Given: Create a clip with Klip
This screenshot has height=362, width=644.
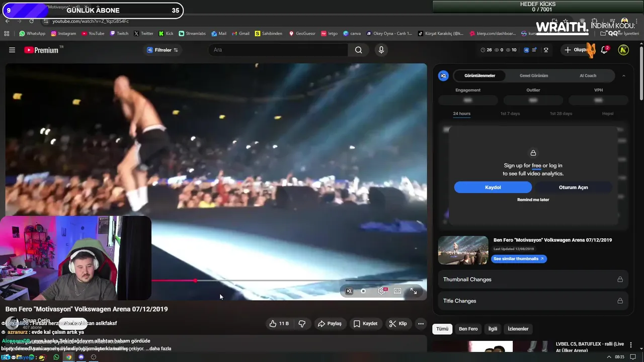Looking at the screenshot, I should [x=398, y=324].
